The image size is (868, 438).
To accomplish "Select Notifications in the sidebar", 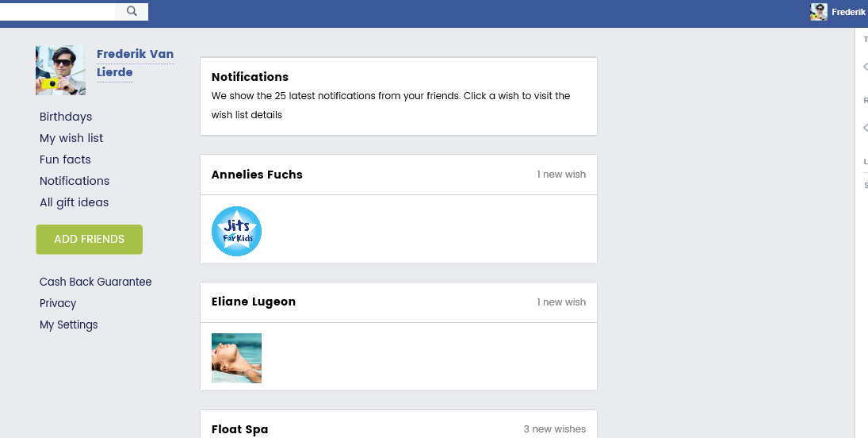I will [75, 181].
